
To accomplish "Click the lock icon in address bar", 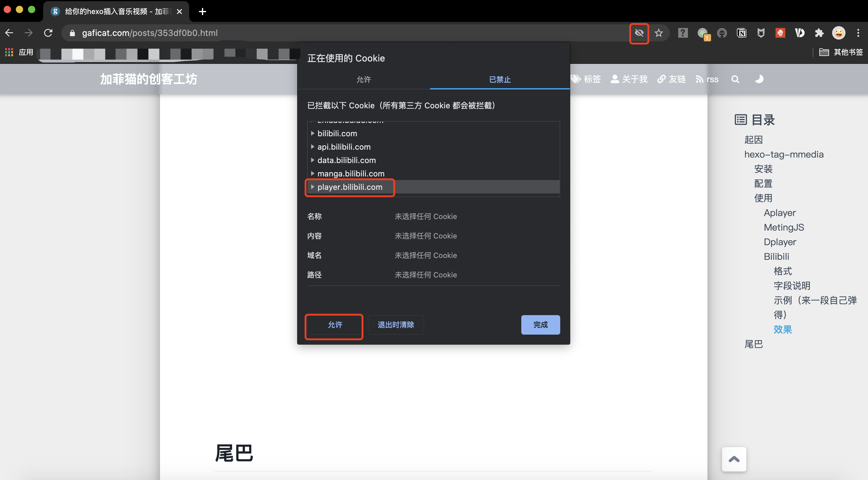I will coord(72,33).
